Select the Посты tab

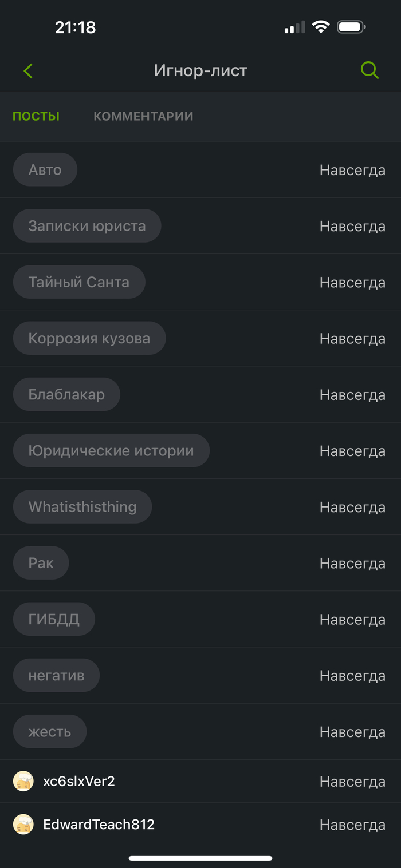coord(36,116)
